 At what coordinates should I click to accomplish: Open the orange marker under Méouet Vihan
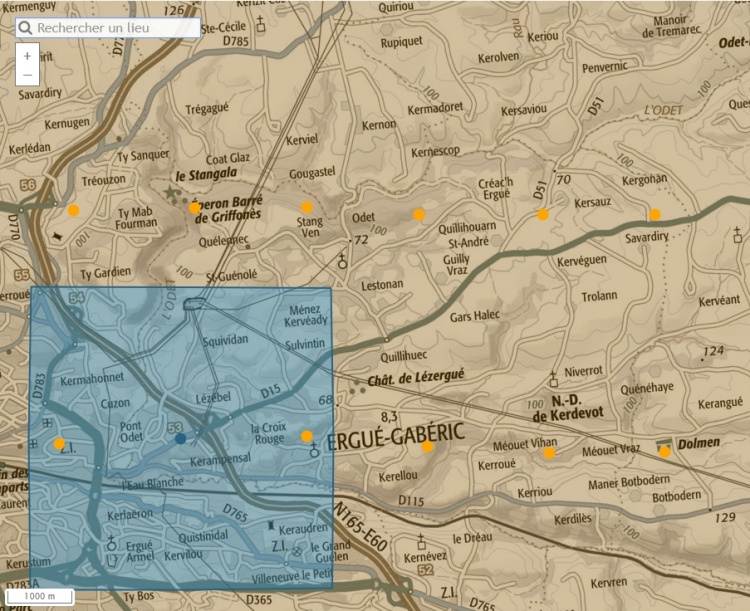(549, 453)
